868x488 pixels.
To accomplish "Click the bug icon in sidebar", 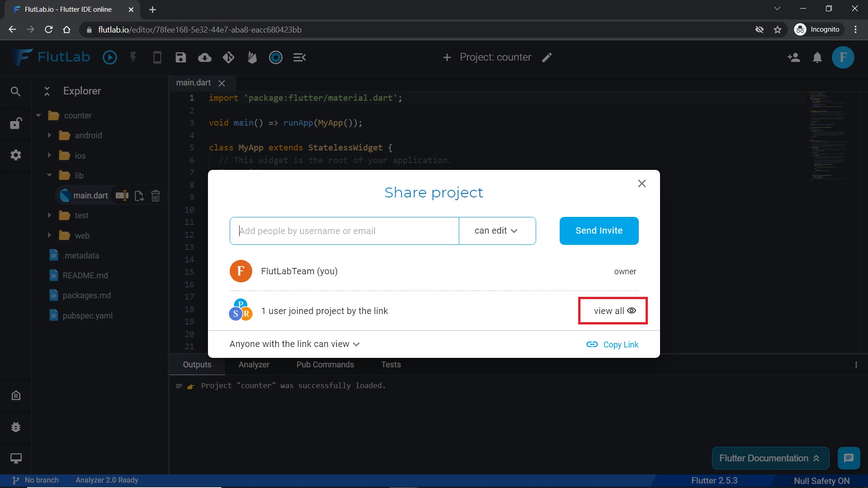I will tap(16, 427).
